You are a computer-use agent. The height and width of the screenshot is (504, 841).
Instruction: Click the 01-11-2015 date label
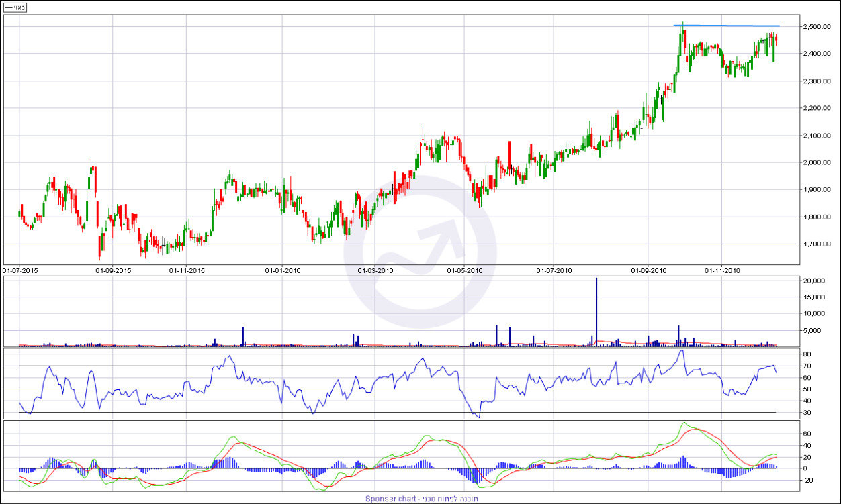187,271
